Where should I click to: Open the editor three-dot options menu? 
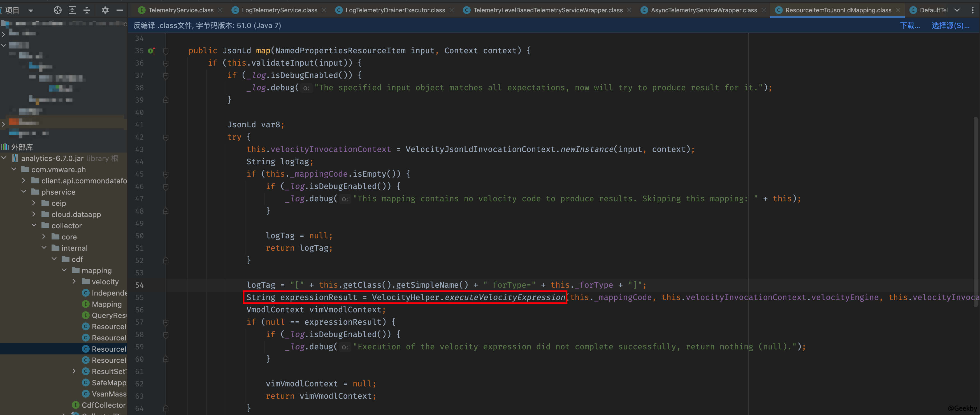coord(972,10)
